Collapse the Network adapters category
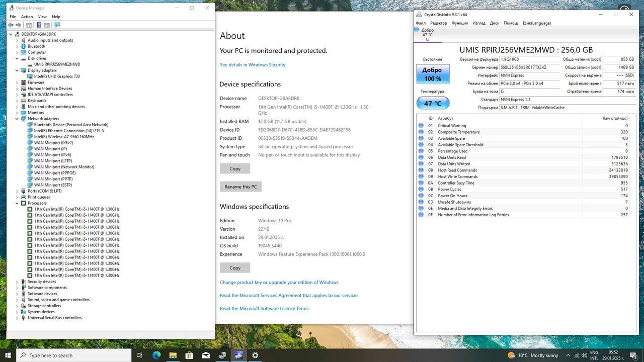Screen dimensions: 644x362 point(17,119)
